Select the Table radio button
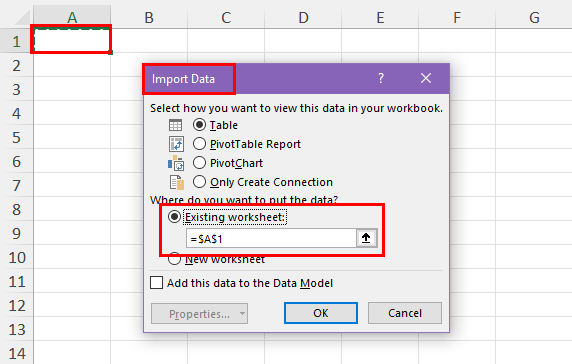The height and width of the screenshot is (364, 572). click(199, 125)
